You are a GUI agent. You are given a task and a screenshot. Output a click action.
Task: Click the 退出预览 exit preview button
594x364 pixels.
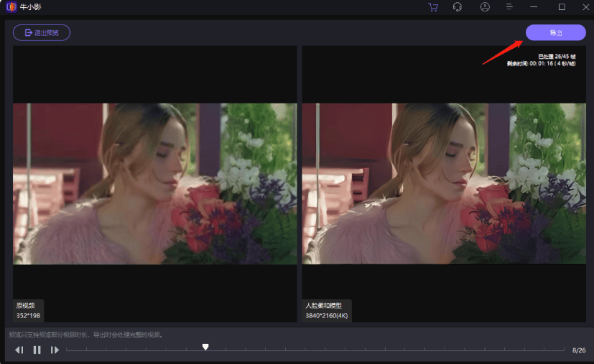coord(42,32)
